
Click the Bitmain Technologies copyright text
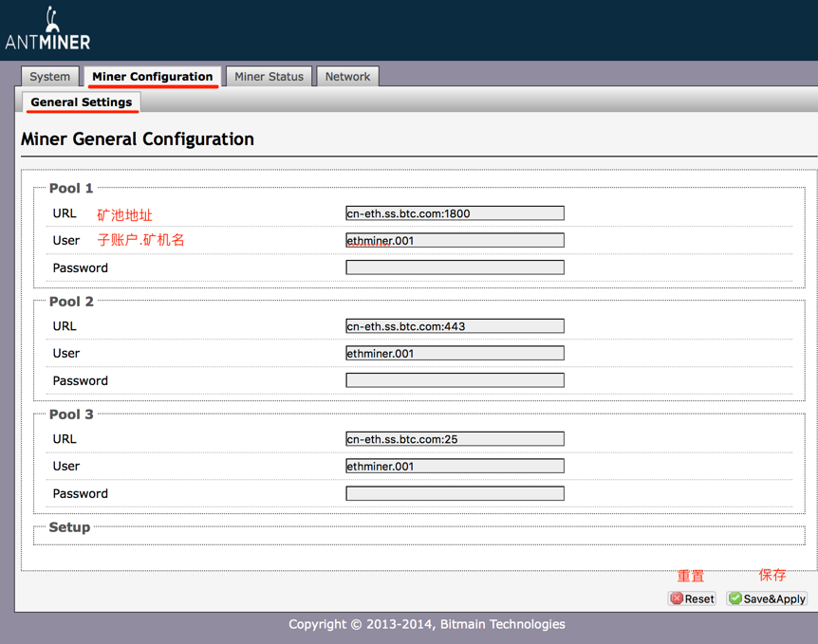tap(427, 624)
